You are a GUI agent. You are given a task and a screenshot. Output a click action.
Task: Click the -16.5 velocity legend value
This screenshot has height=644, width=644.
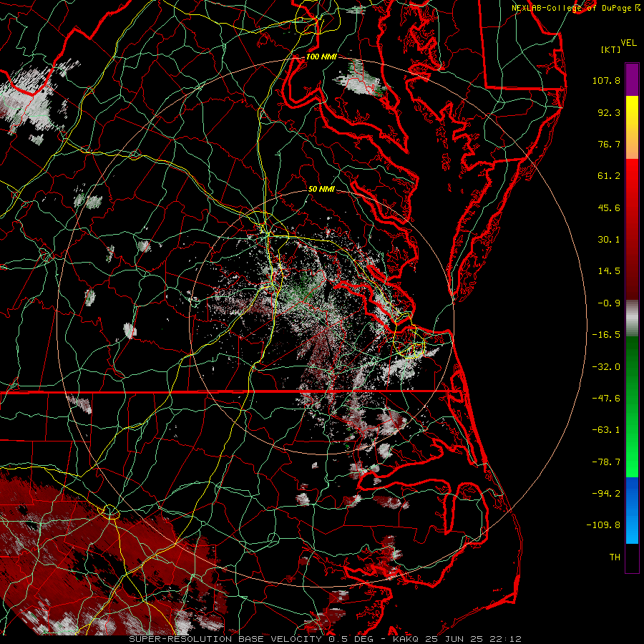coord(606,335)
